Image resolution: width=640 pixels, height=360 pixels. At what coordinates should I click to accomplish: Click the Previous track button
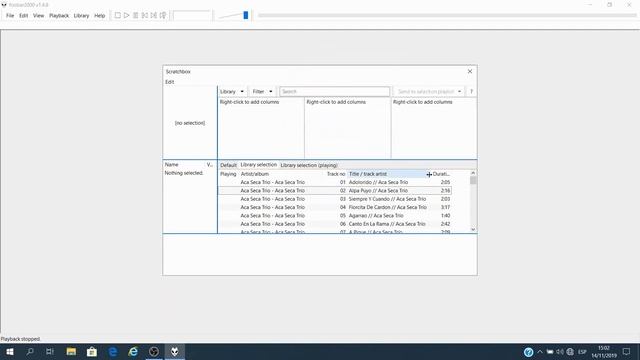point(144,16)
